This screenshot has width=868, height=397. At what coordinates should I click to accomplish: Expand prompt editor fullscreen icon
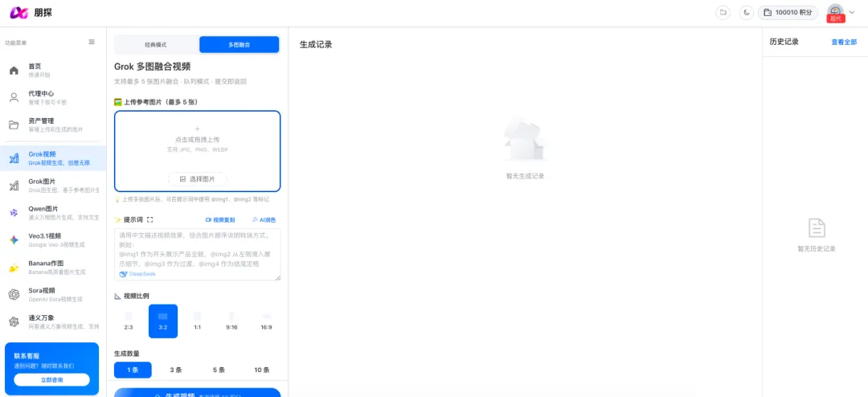point(150,220)
